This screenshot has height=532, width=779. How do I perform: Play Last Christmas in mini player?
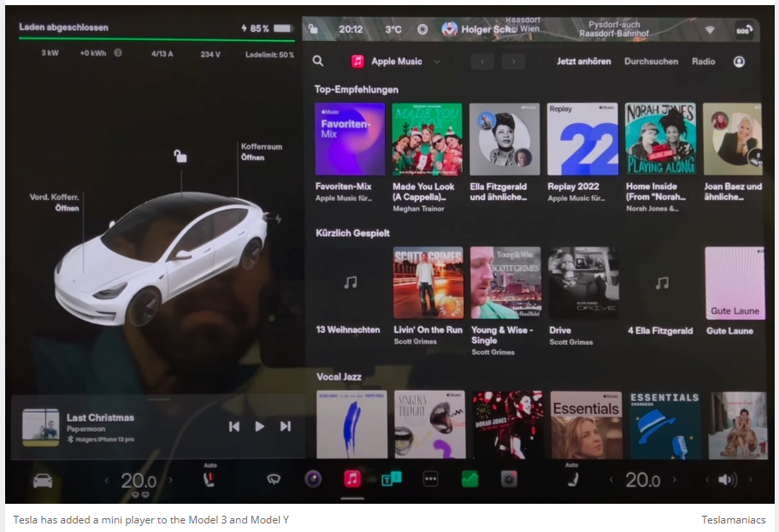pos(259,426)
